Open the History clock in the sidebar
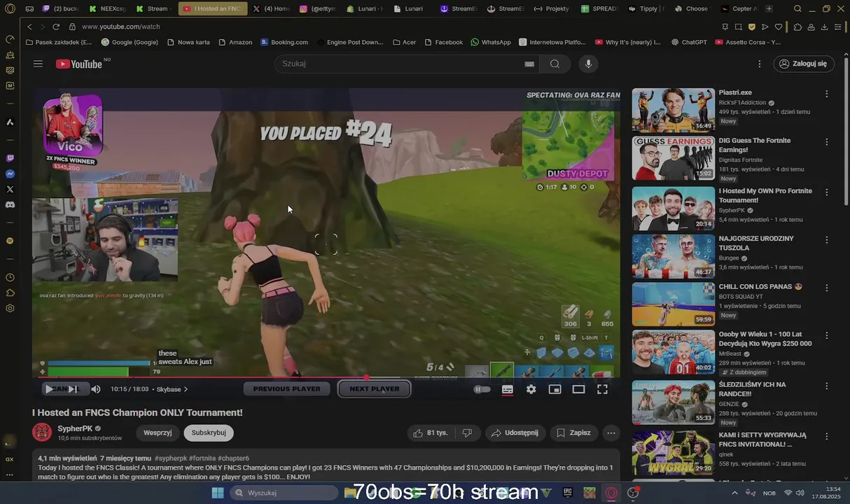 [10, 278]
